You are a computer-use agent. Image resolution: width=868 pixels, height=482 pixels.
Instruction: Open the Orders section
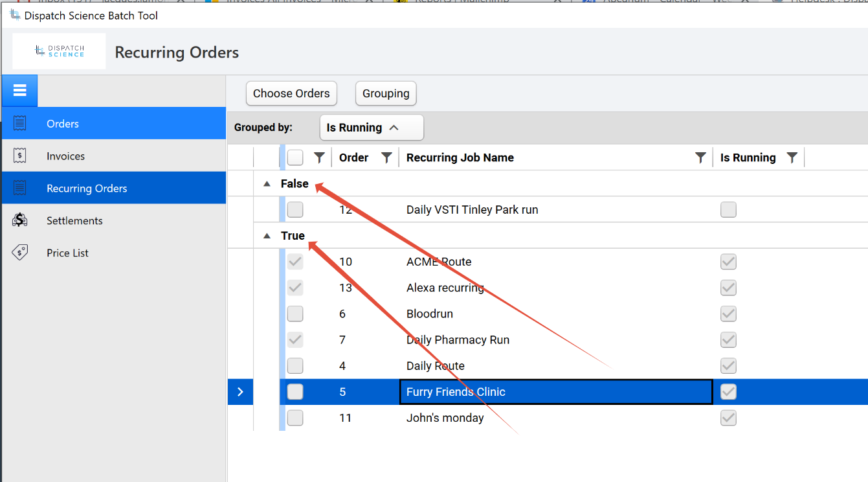(114, 123)
